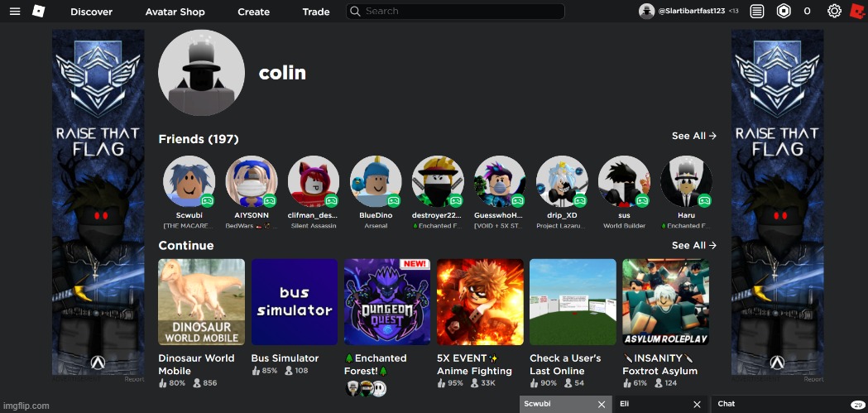This screenshot has width=868, height=413.
Task: Go to the Create page
Action: 253,12
